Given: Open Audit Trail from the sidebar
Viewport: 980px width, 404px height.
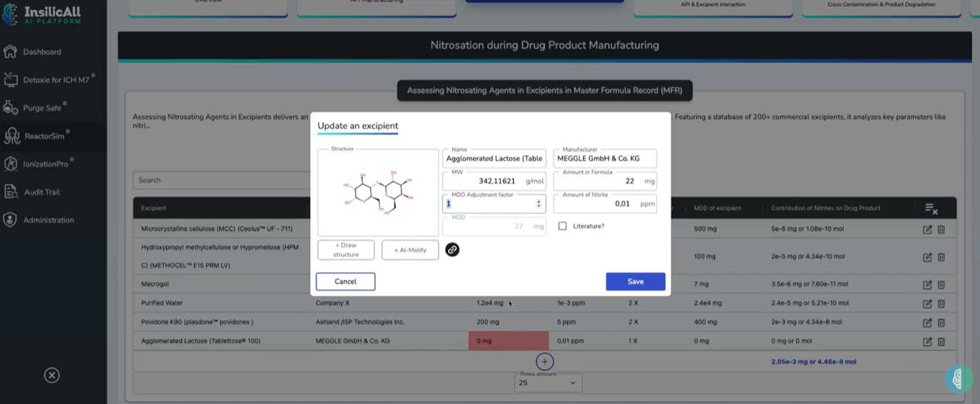Looking at the screenshot, I should [x=41, y=192].
